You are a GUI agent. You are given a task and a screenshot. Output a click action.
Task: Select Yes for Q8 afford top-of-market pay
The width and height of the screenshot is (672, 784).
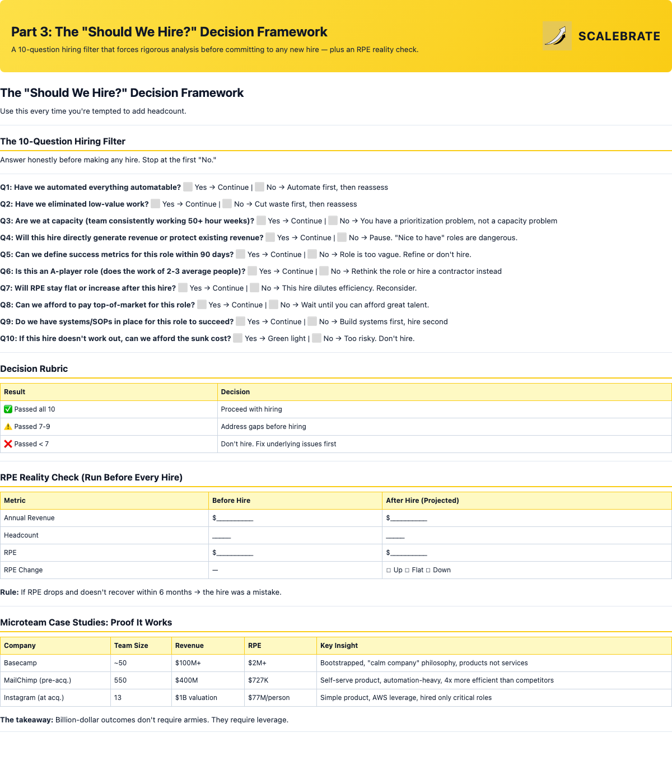[202, 305]
